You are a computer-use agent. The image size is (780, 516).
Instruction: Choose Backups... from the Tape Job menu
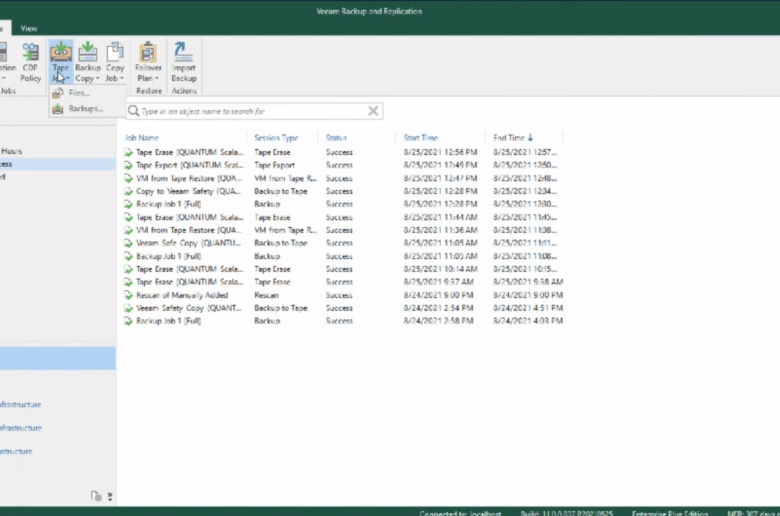(86, 108)
